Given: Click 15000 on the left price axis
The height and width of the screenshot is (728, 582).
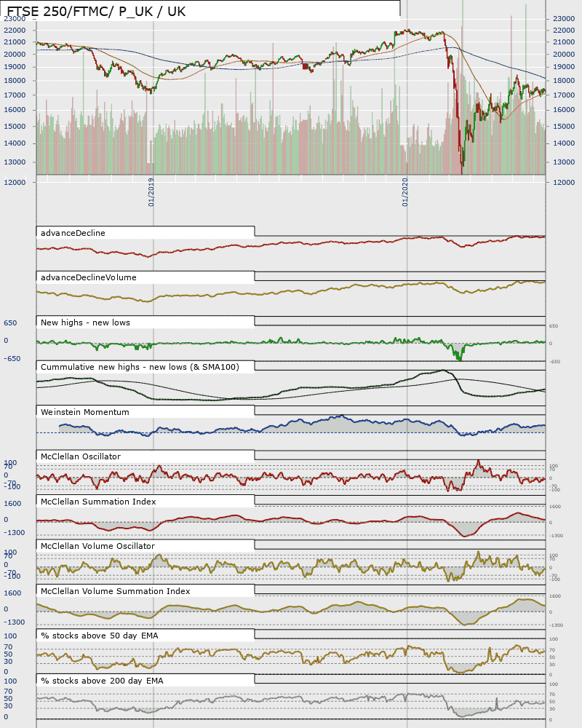Looking at the screenshot, I should (15, 126).
